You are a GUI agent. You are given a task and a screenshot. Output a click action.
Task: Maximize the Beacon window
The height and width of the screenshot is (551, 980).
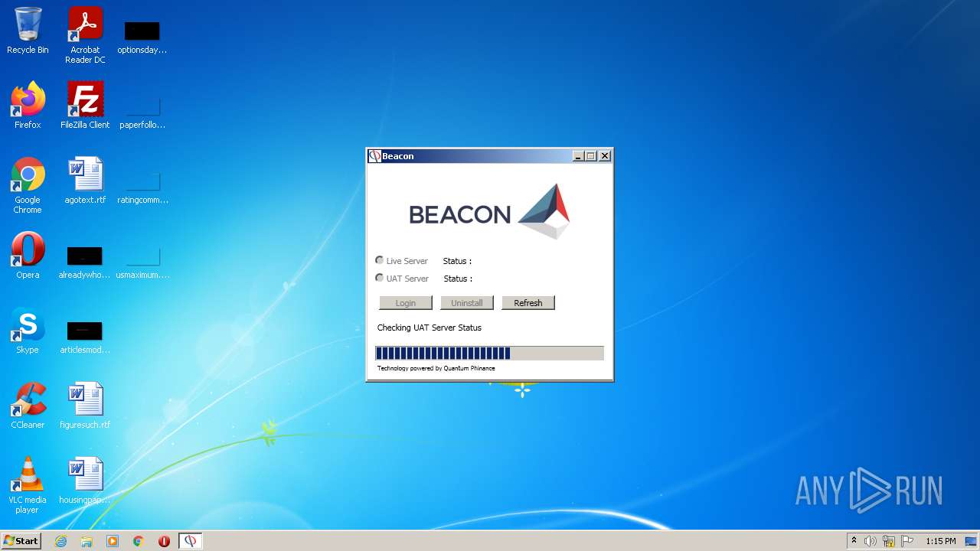point(591,156)
